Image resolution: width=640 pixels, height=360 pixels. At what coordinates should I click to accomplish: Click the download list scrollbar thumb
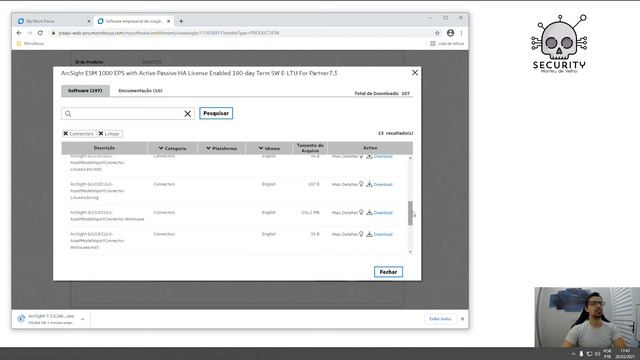point(410,213)
